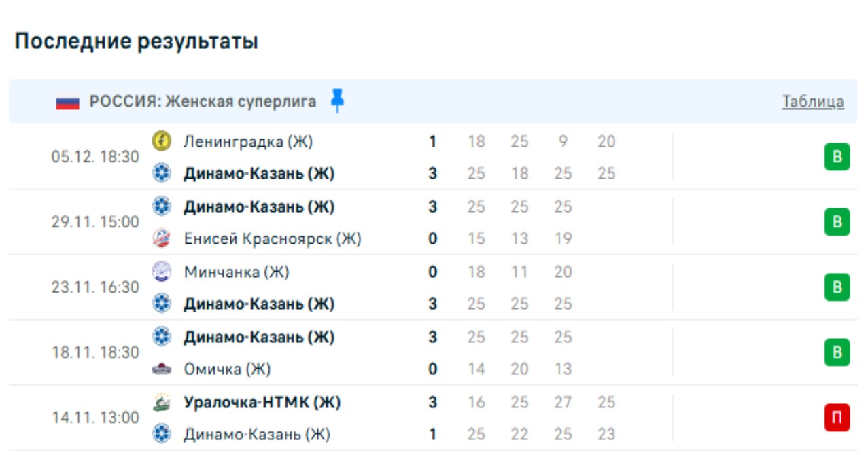
Task: Click the red П loss badge
Action: 837,418
